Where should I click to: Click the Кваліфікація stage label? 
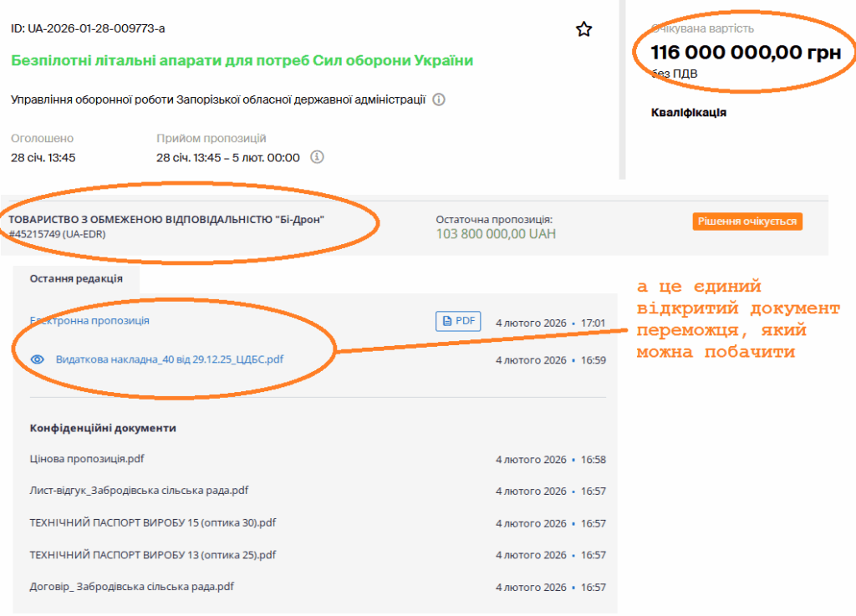click(688, 113)
